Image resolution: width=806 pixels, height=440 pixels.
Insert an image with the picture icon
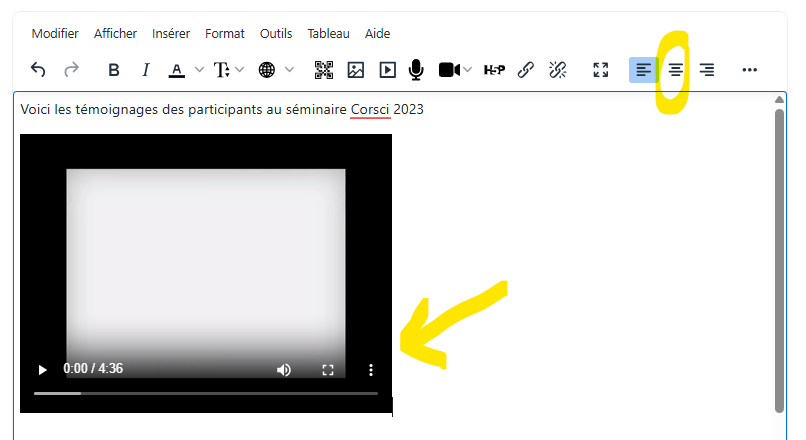tap(356, 69)
